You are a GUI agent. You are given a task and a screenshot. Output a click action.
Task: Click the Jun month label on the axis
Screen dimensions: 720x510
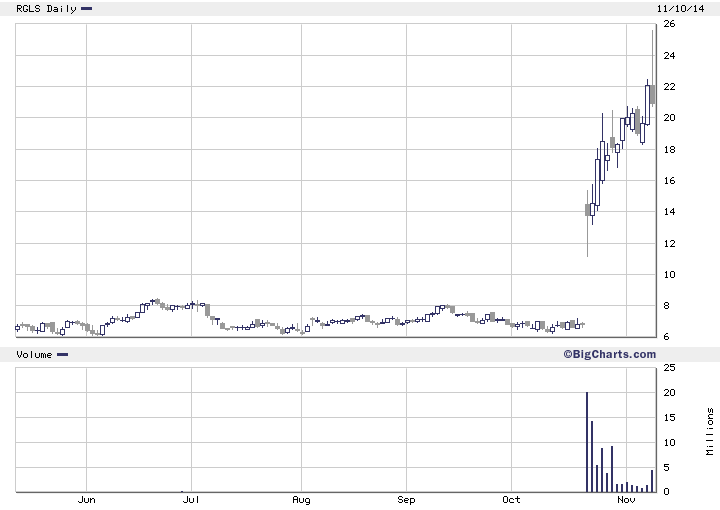point(86,499)
